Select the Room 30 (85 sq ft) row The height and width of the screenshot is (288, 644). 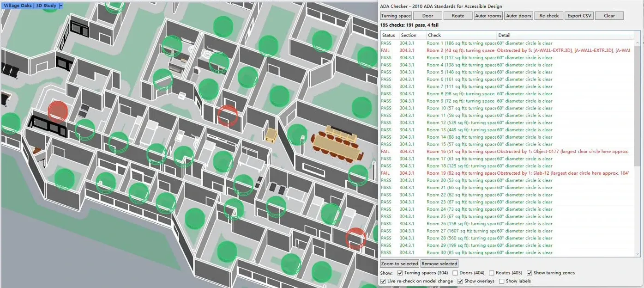(x=507, y=252)
